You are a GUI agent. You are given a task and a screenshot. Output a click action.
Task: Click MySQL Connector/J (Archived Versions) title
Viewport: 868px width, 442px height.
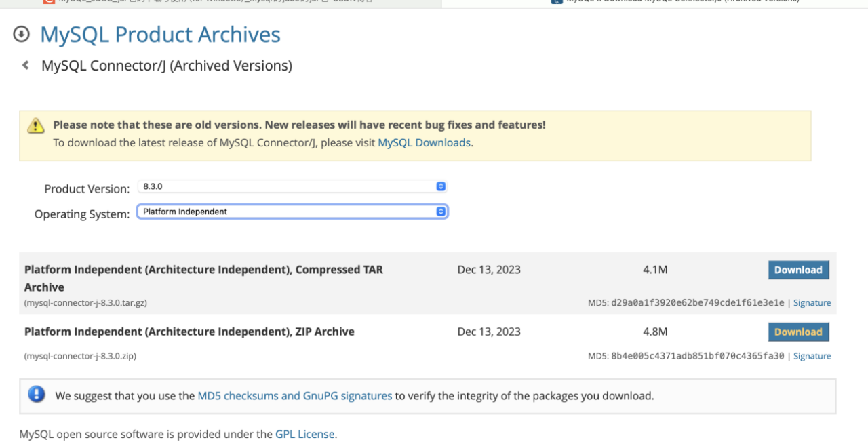tap(167, 66)
